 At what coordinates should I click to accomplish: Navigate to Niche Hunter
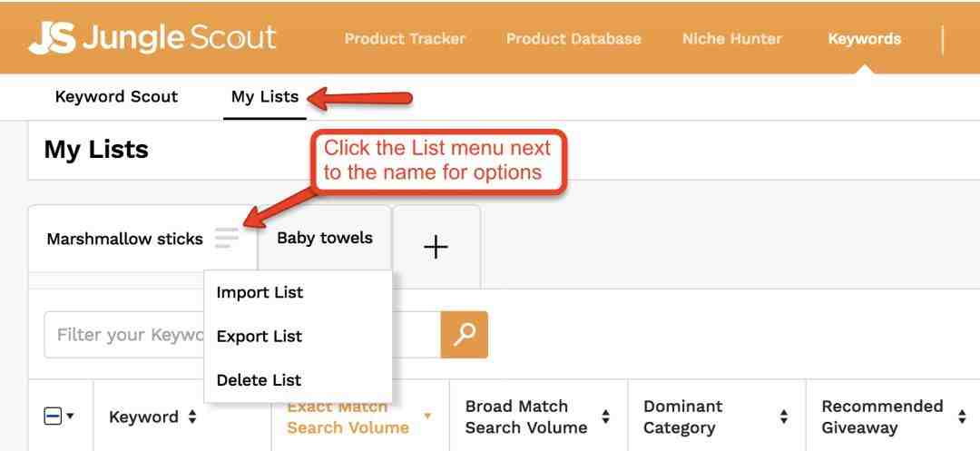point(731,39)
